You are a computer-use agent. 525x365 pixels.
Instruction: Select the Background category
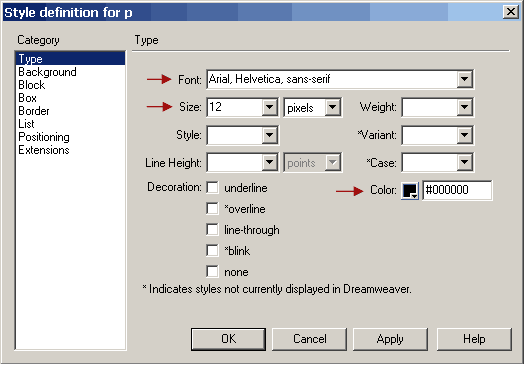pyautogui.click(x=47, y=72)
